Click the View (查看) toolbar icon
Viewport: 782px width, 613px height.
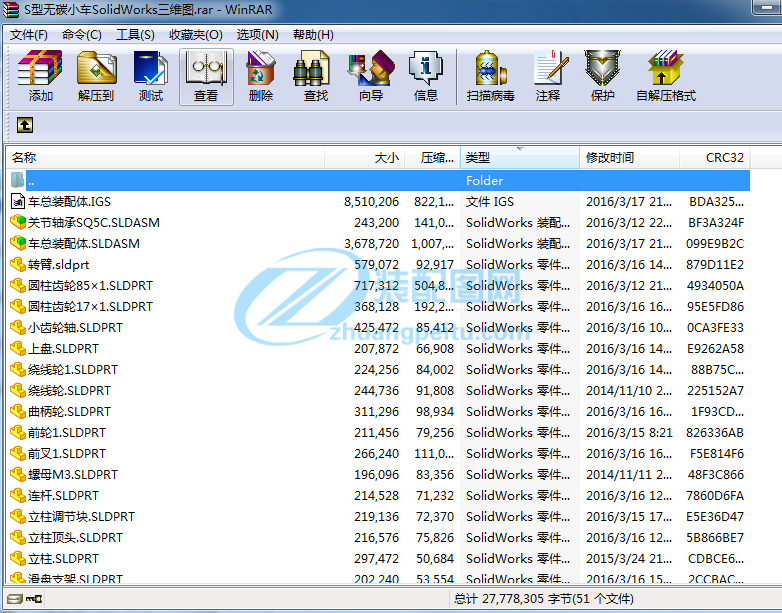(x=206, y=68)
